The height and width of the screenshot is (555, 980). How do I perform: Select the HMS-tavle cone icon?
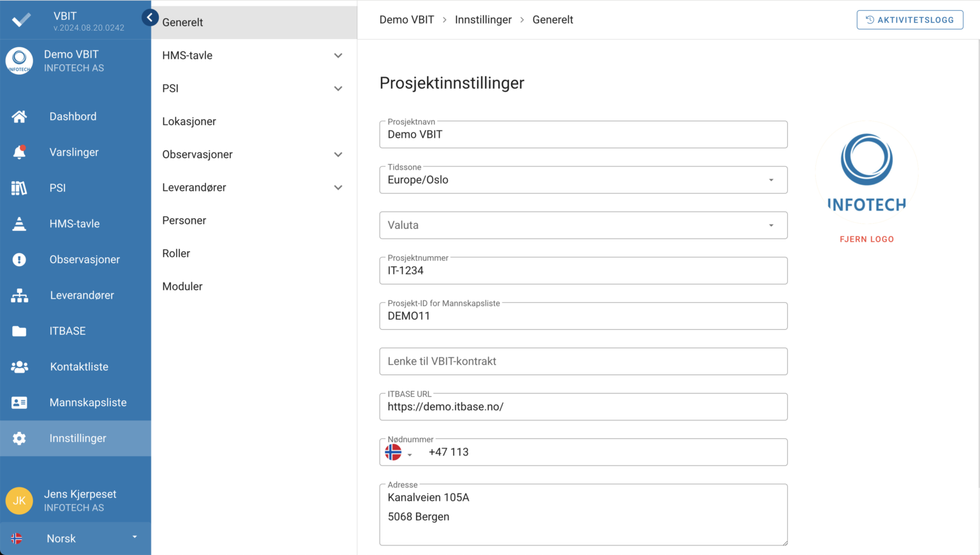pos(19,224)
